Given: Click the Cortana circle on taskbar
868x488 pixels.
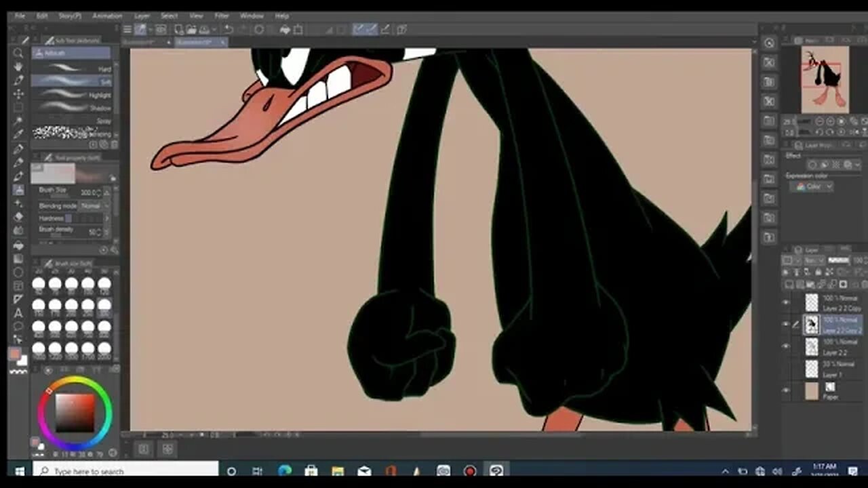Looking at the screenshot, I should click(231, 471).
